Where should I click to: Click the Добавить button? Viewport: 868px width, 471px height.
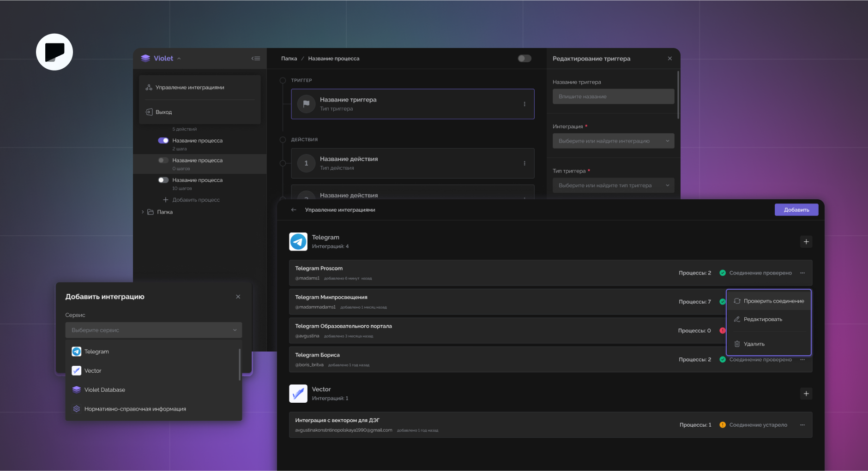click(796, 210)
